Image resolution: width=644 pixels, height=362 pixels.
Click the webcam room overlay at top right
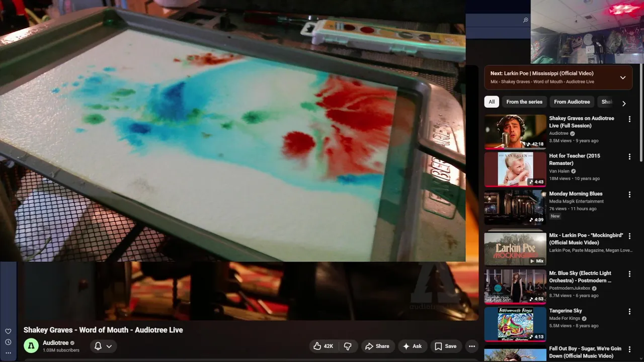[587, 32]
